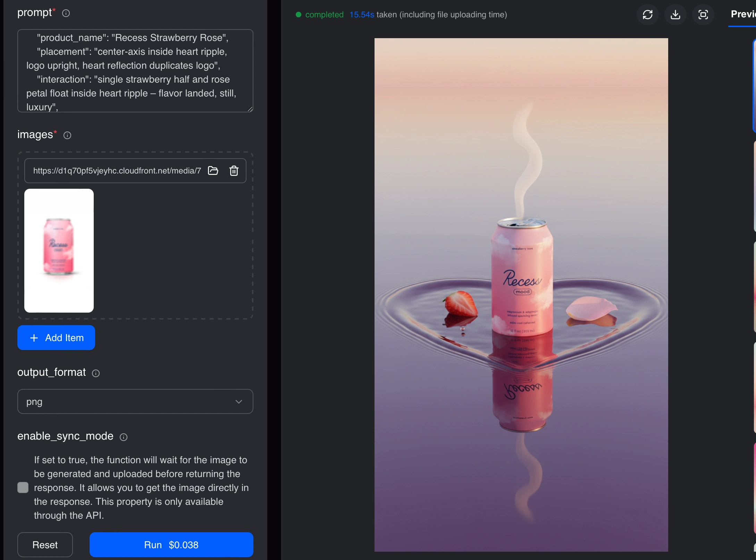The image size is (756, 560).
Task: Delete the image URL with trash icon
Action: tap(234, 171)
